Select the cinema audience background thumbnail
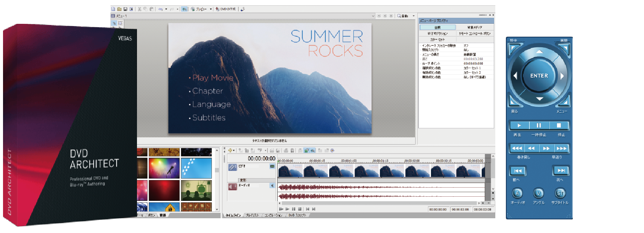Image resolution: width=644 pixels, height=233 pixels. click(x=196, y=190)
